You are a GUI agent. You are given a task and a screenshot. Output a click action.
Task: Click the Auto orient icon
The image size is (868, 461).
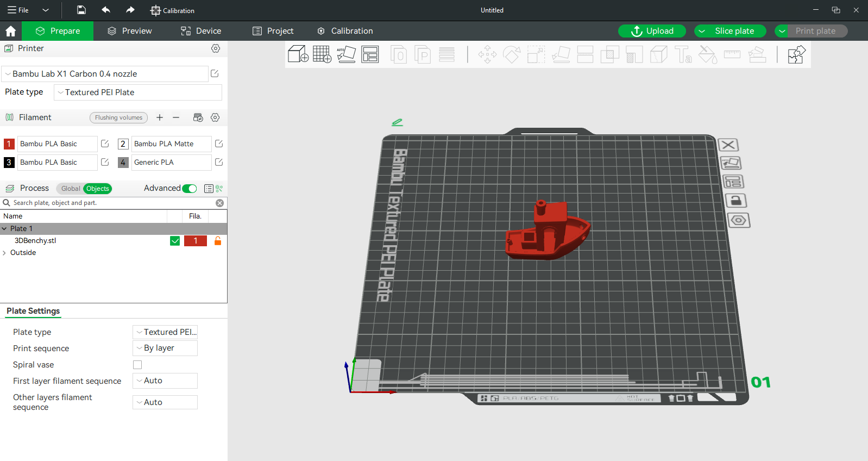point(346,54)
